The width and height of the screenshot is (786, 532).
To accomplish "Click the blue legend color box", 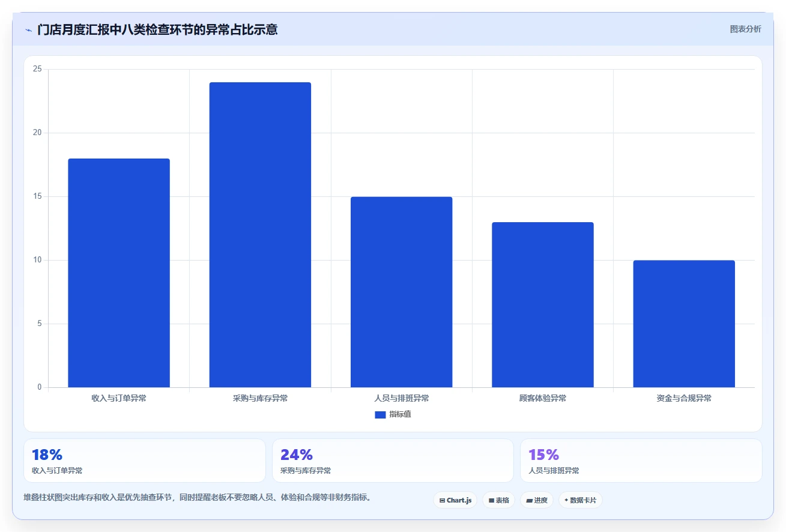I will [x=380, y=415].
